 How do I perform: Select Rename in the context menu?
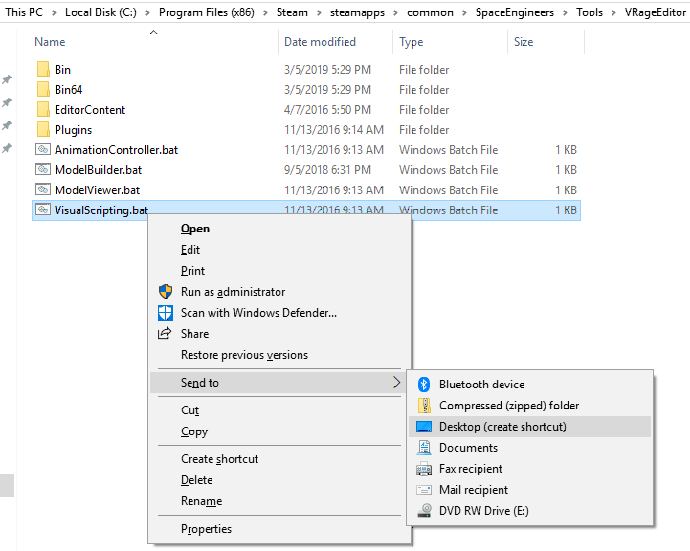click(x=201, y=501)
